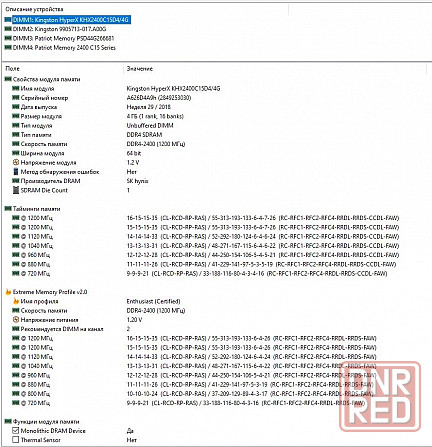Select 880 МГц row under Тайминги памяти
This screenshot has width=432, height=447.
coord(204,264)
